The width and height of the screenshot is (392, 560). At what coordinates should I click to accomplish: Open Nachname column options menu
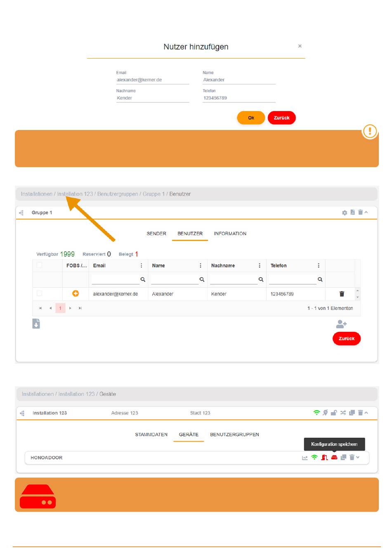pos(260,266)
